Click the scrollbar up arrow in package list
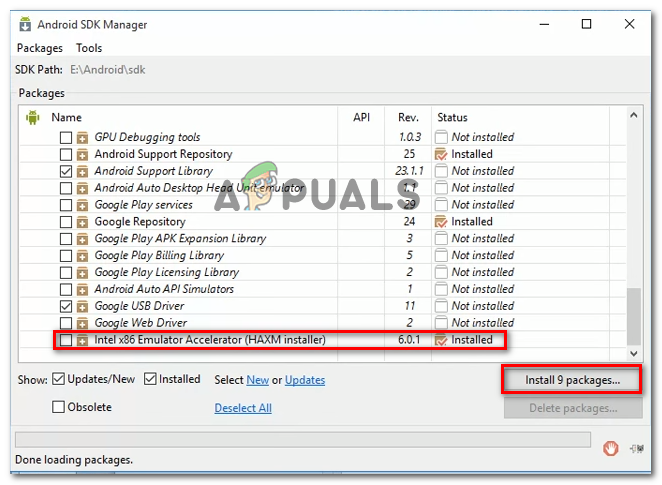 [634, 115]
